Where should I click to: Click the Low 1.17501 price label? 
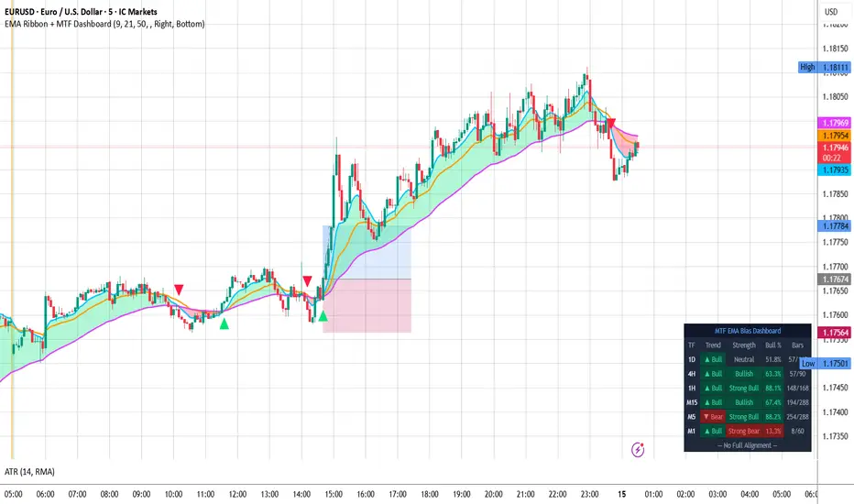pyautogui.click(x=825, y=364)
